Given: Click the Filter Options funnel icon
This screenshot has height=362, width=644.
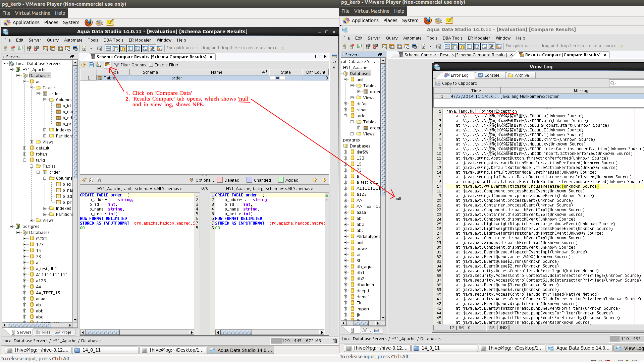Looking at the screenshot, I should click(x=117, y=65).
